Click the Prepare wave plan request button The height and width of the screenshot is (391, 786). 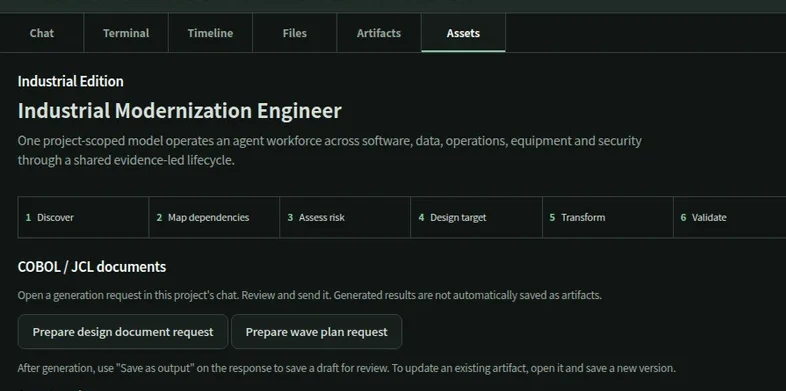click(x=316, y=332)
